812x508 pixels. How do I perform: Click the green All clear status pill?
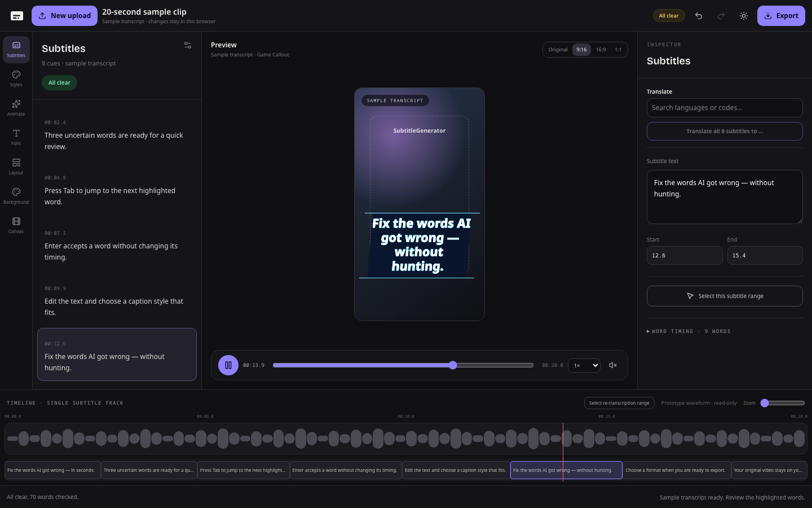(59, 82)
